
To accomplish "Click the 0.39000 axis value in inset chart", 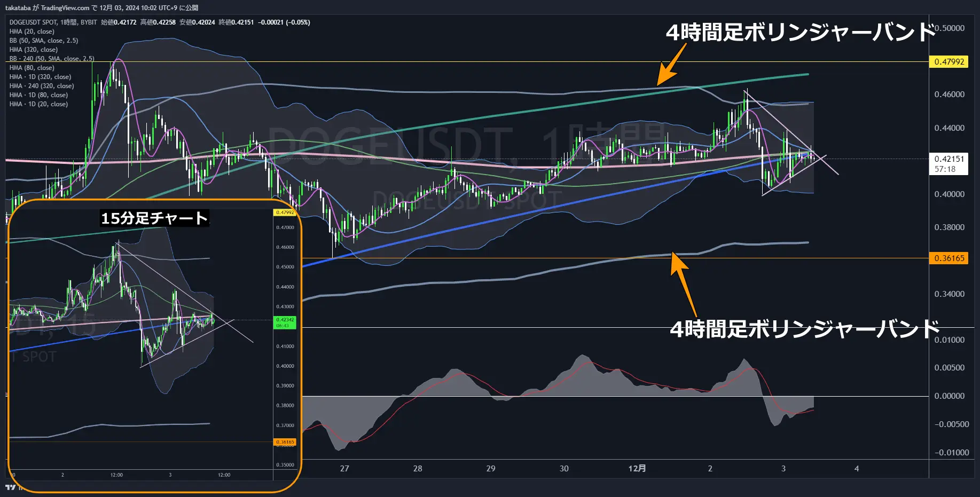I will [x=285, y=386].
